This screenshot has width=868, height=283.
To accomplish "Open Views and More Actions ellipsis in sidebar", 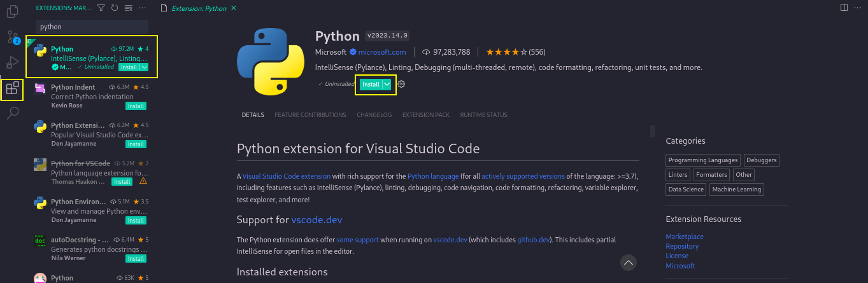I will point(143,8).
